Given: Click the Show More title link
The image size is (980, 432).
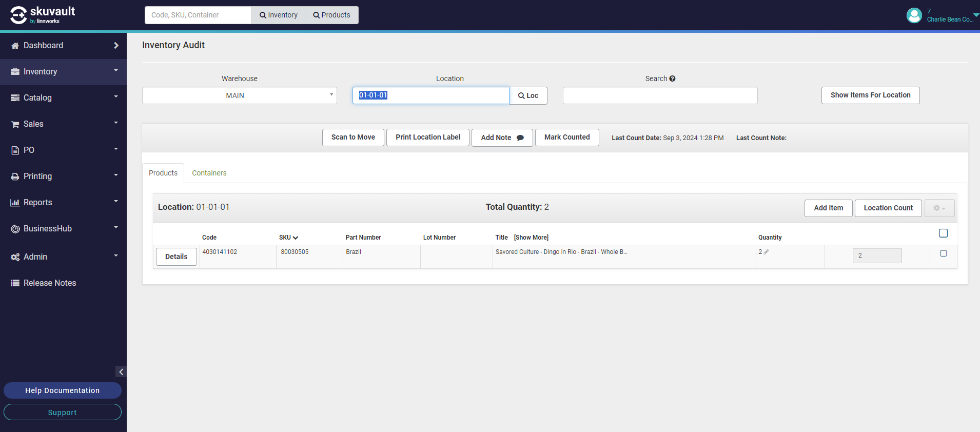Looking at the screenshot, I should pos(531,238).
